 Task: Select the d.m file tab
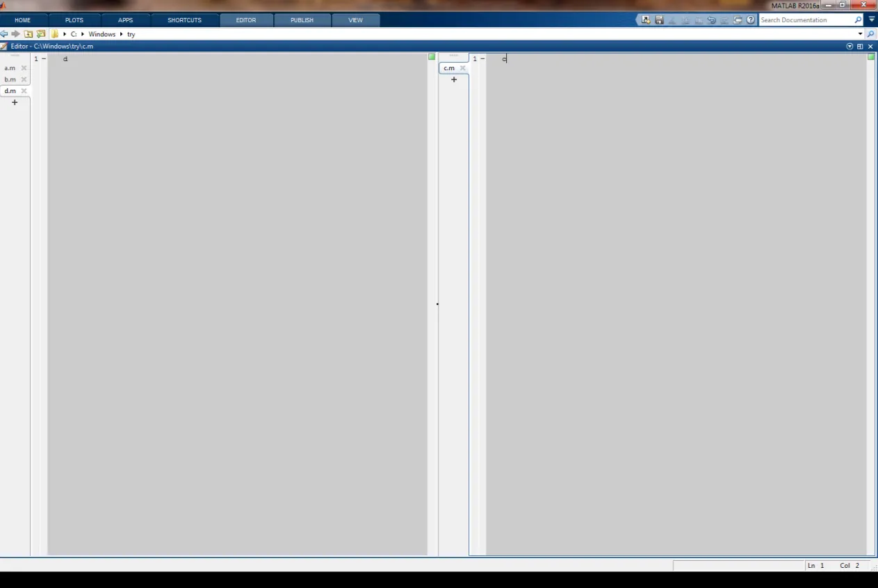pyautogui.click(x=10, y=91)
